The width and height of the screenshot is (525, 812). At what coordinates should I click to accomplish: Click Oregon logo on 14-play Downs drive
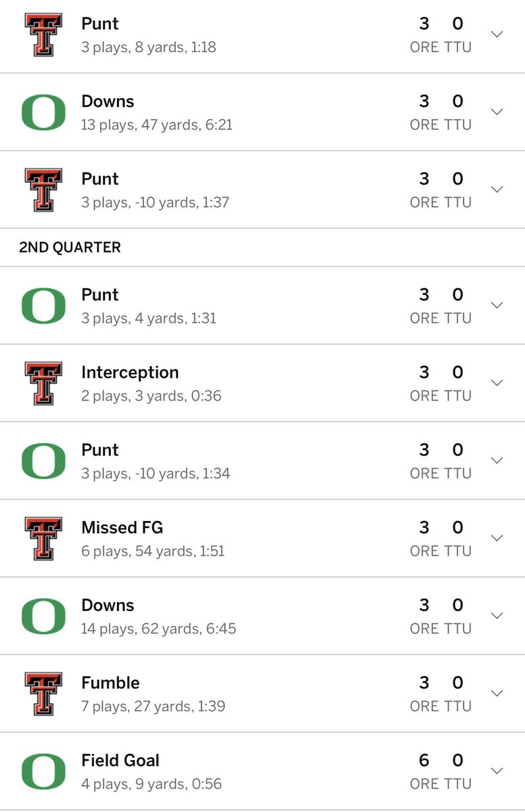43,616
